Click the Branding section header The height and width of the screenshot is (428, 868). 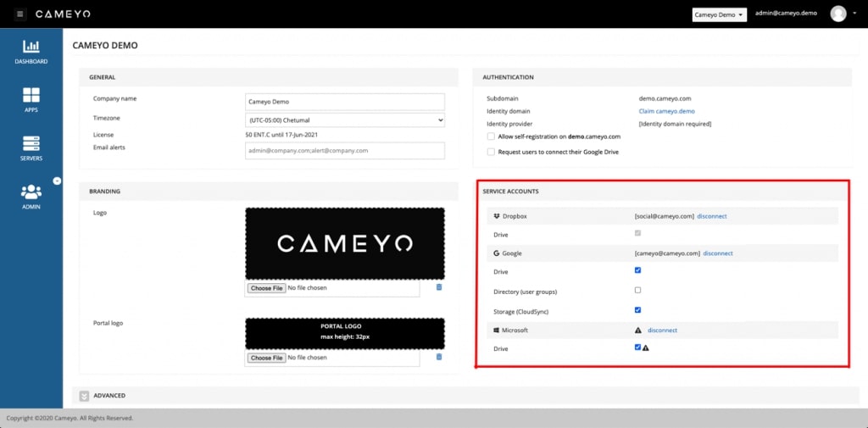[x=104, y=191]
